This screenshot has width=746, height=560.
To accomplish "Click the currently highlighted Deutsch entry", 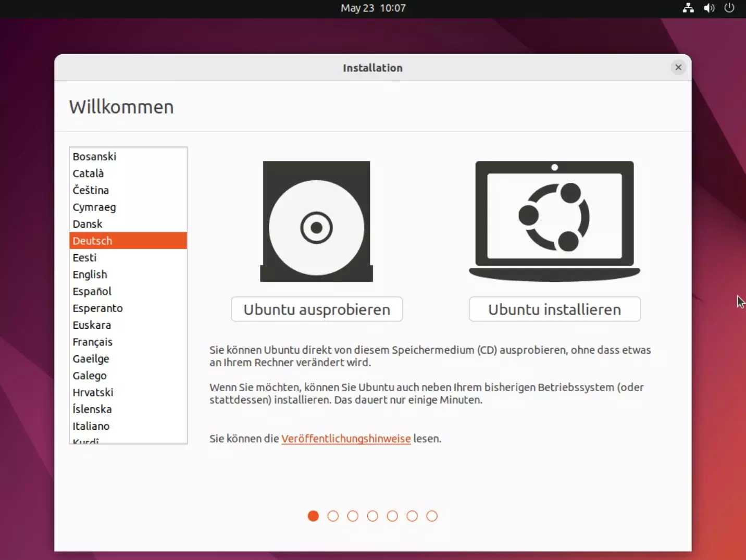I will [x=92, y=241].
